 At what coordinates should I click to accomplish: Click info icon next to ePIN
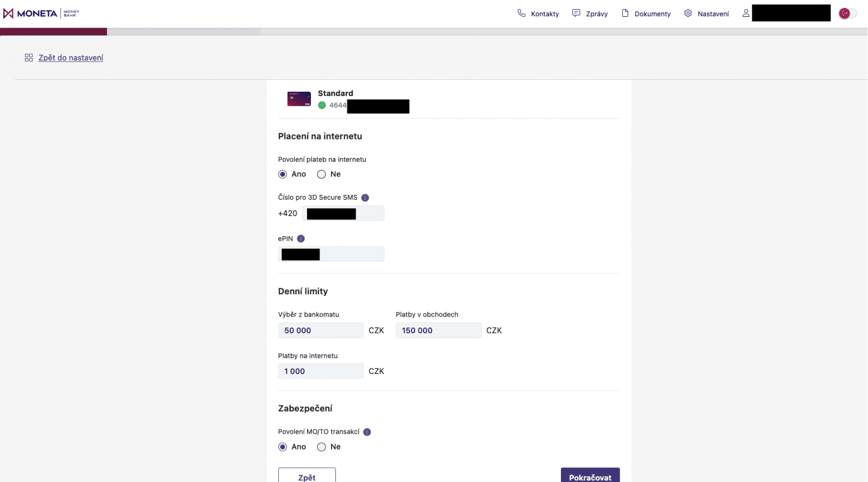(301, 239)
